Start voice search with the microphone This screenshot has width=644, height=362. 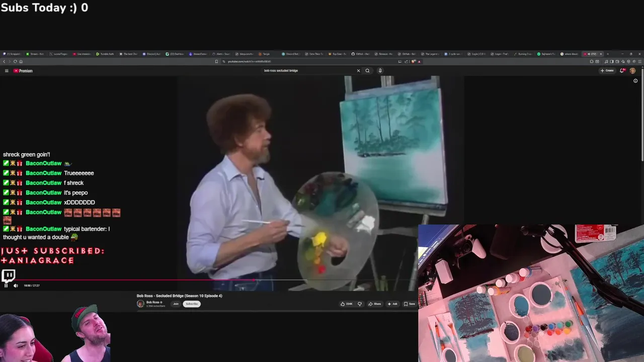click(x=380, y=70)
